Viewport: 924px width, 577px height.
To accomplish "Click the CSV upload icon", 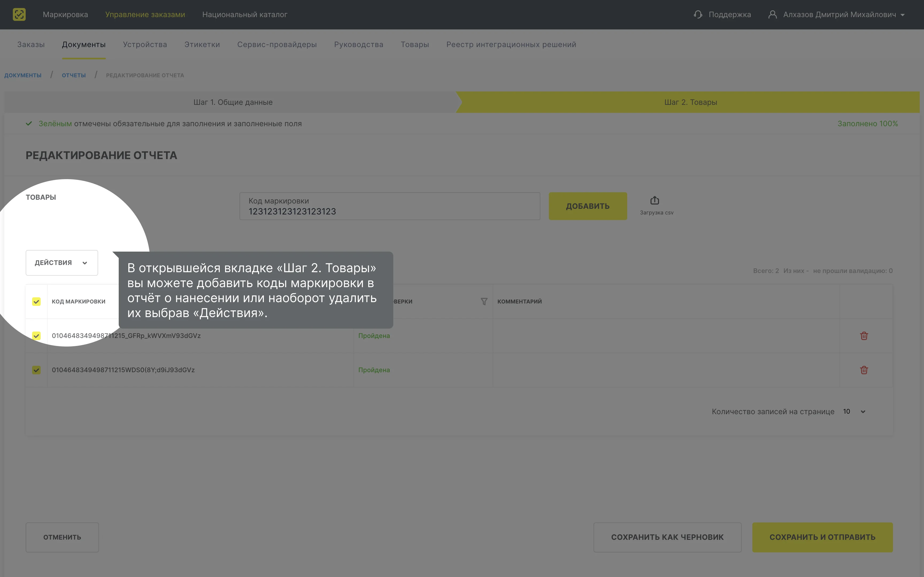I will (x=655, y=200).
